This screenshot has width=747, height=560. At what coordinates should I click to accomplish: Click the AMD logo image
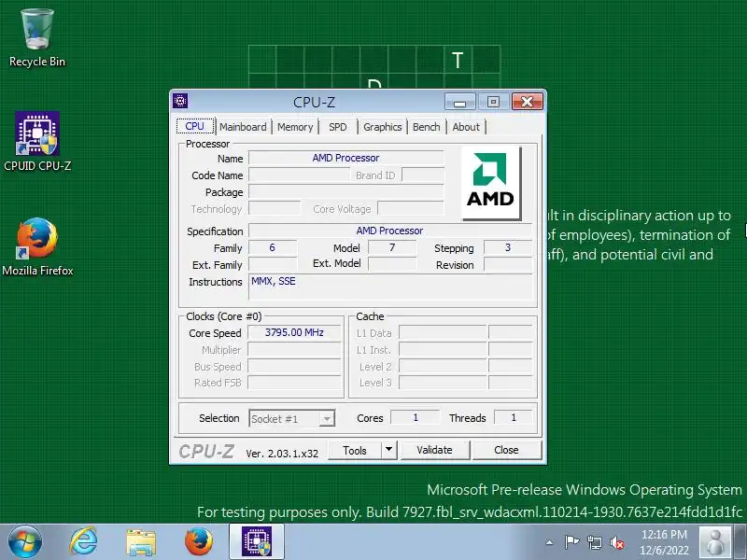[491, 183]
